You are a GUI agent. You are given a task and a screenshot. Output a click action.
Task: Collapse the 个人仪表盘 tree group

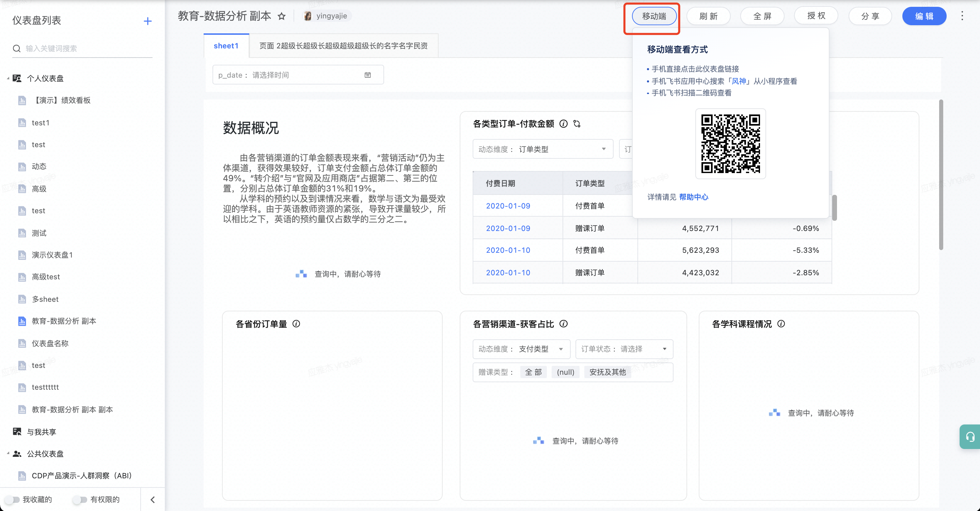click(8, 78)
